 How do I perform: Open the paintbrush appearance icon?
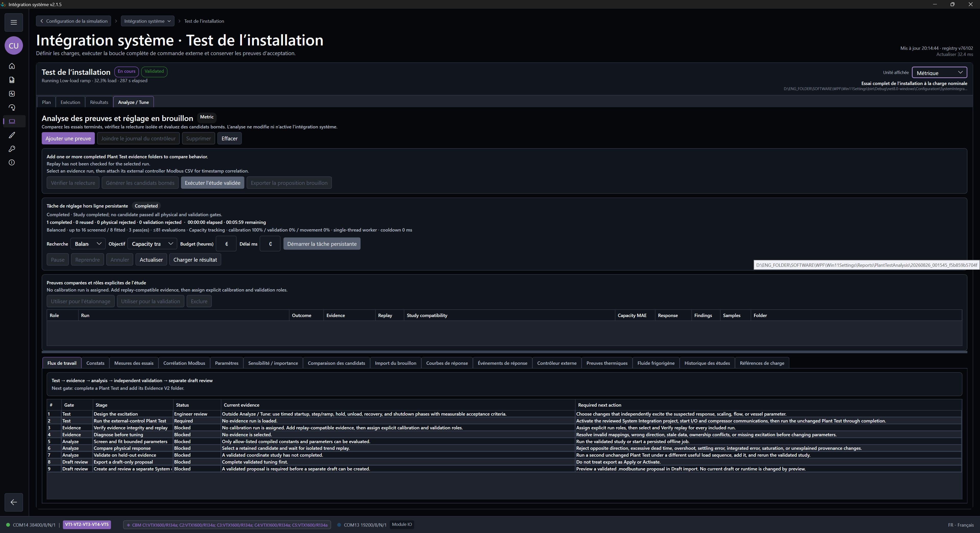(12, 135)
